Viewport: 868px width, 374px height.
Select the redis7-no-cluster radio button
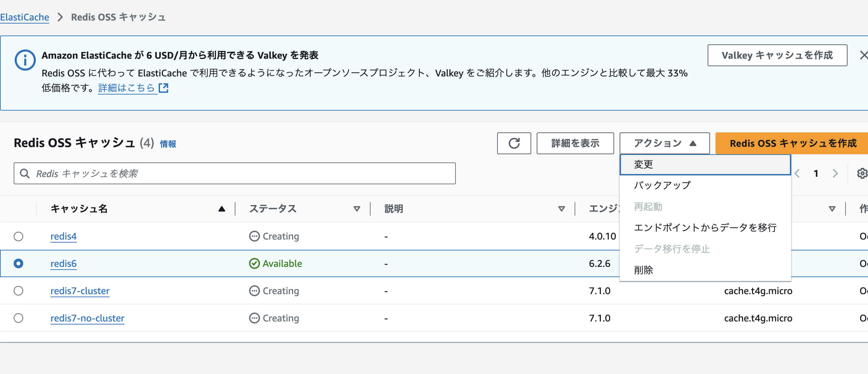point(18,318)
